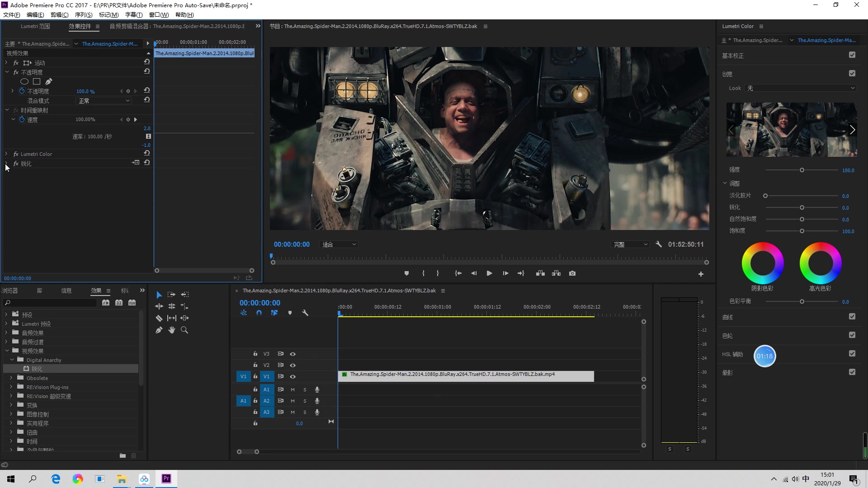This screenshot has width=868, height=488.
Task: Toggle V3 track output eye
Action: 292,354
